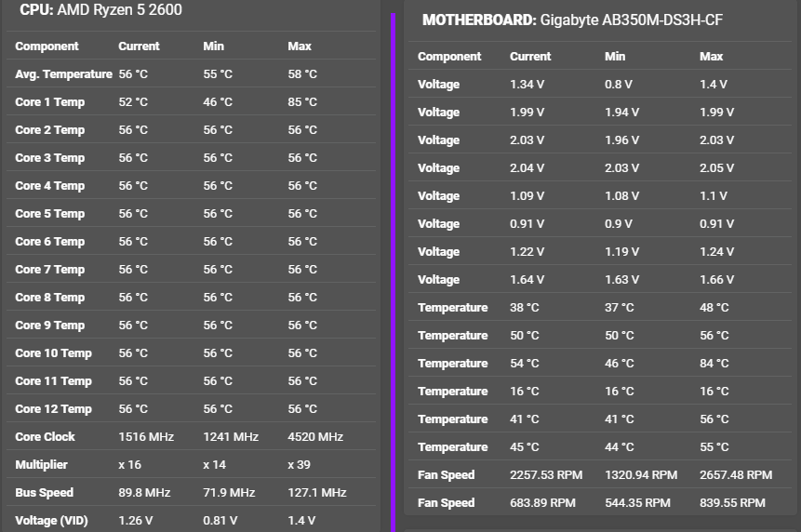This screenshot has height=532, width=801.
Task: Click the '0.8 V' motherboard minimum voltage
Action: tap(618, 85)
